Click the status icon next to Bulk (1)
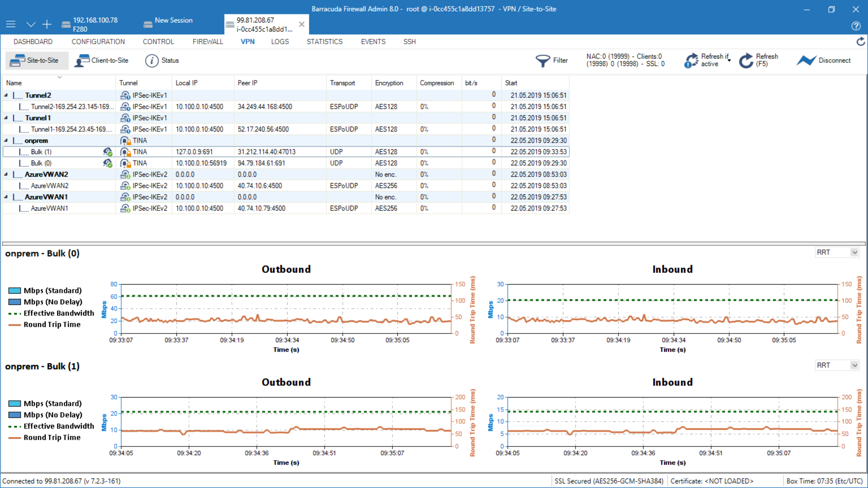The image size is (868, 488). (108, 152)
